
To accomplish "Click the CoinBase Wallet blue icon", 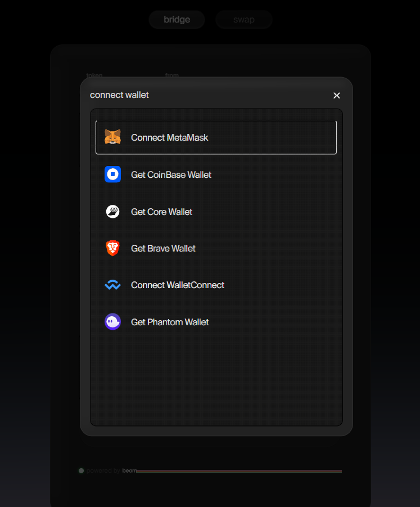I will click(x=113, y=174).
